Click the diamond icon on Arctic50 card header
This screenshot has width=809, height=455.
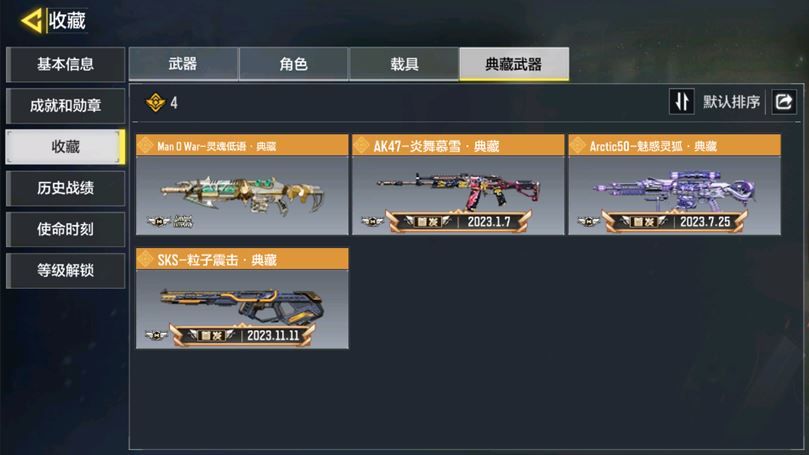coord(578,146)
